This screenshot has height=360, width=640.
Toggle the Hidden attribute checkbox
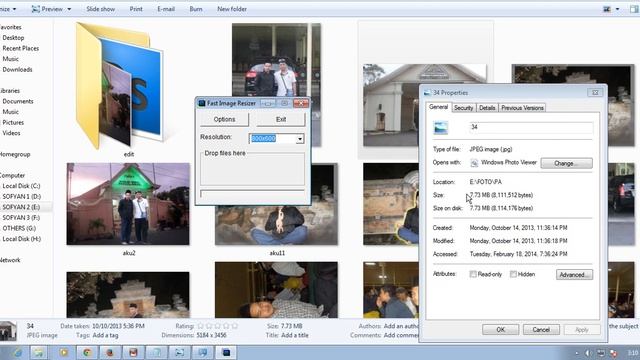coord(513,274)
